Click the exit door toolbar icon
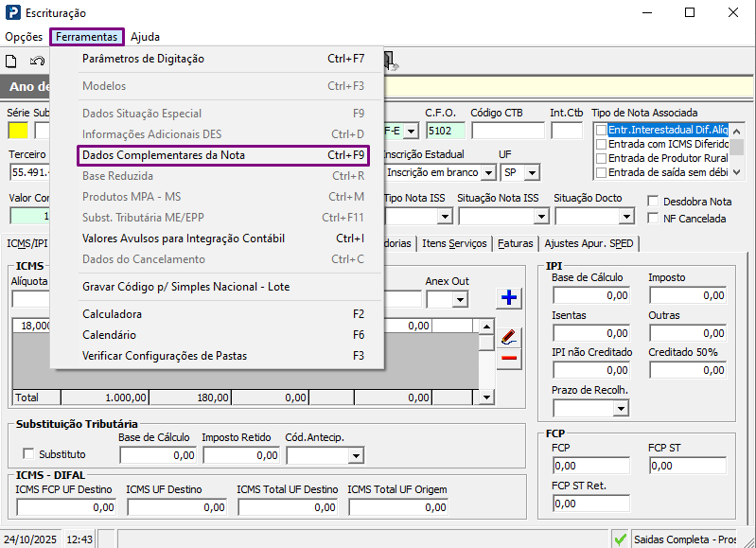The width and height of the screenshot is (756, 548). point(390,62)
